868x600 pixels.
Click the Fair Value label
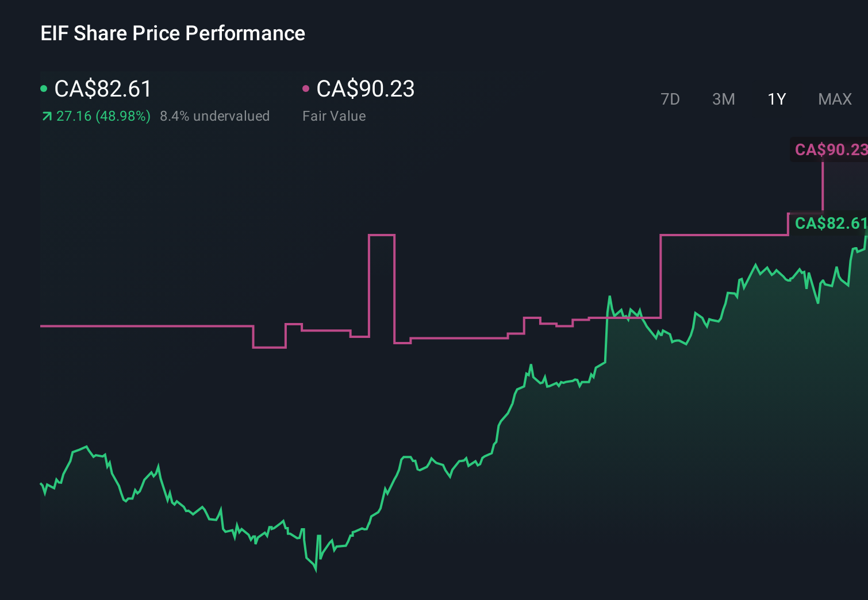pos(334,116)
